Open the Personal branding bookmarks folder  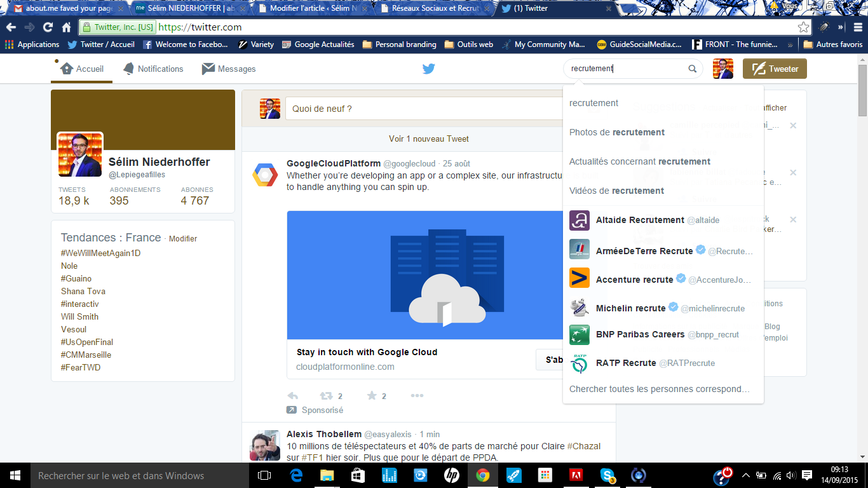399,44
